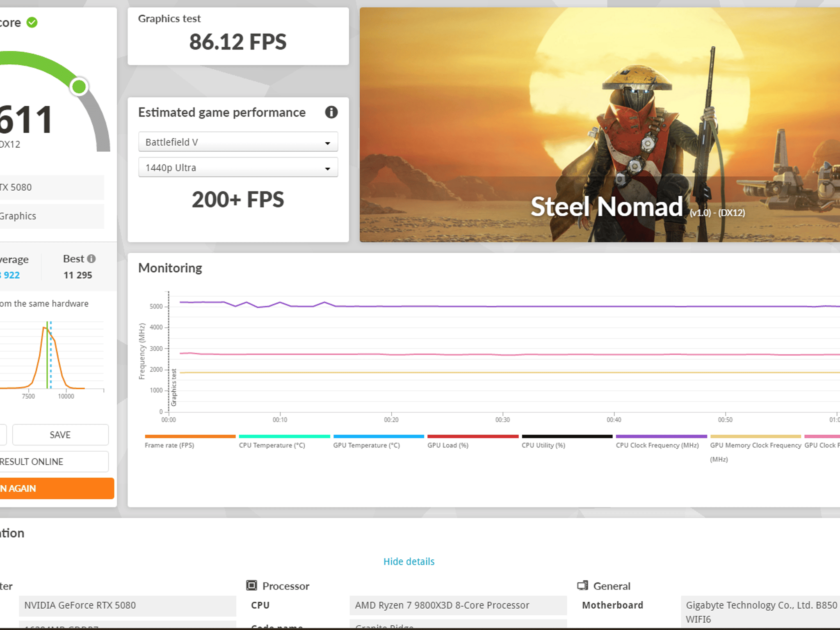Click the Best score 11 295
This screenshot has width=840, height=630.
78,275
